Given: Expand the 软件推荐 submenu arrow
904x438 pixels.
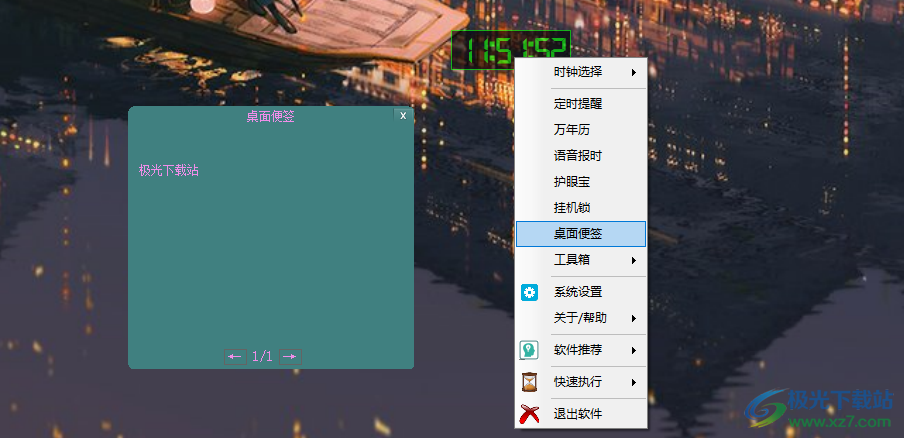Looking at the screenshot, I should [x=634, y=350].
